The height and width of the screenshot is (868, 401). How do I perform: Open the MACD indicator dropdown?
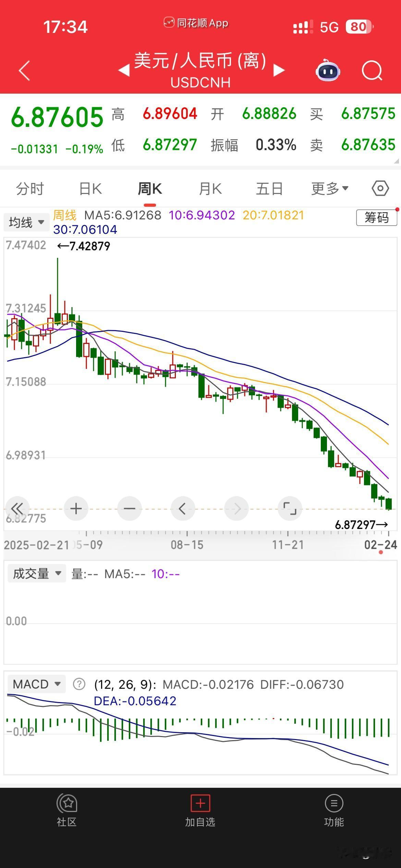(x=36, y=684)
